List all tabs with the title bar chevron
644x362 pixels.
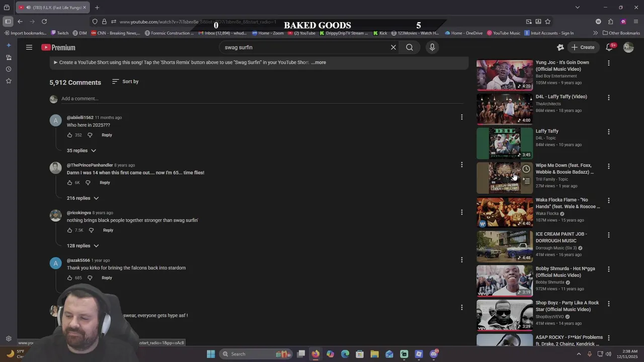coord(577,8)
